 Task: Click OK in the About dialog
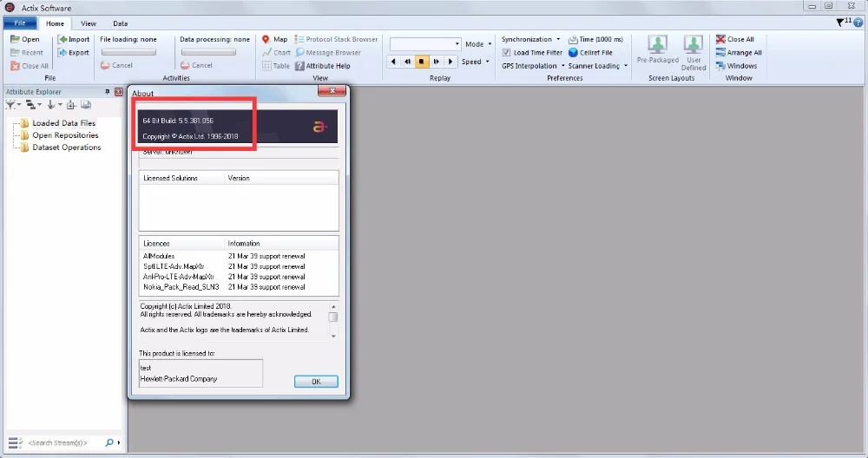pyautogui.click(x=316, y=381)
